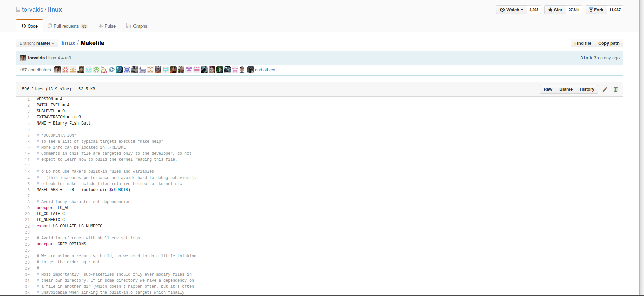Click the pulse icon in the tab bar
Image resolution: width=644 pixels, height=296 pixels.
(101, 26)
